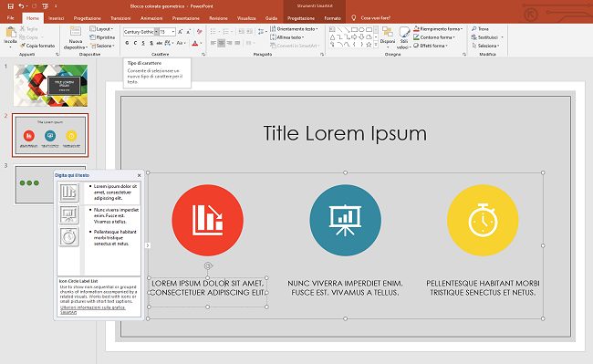Select the oval shape in shapes gallery

(361, 29)
